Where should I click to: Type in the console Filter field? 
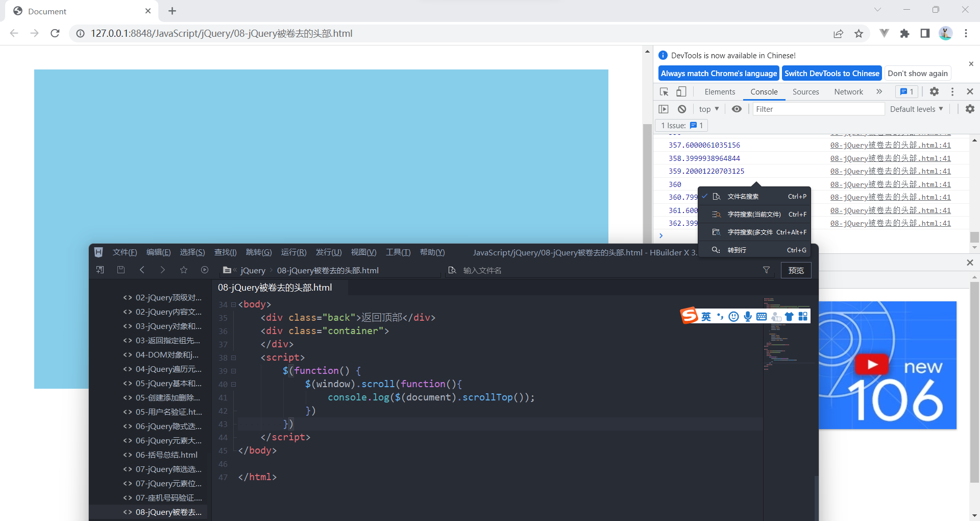pyautogui.click(x=817, y=109)
